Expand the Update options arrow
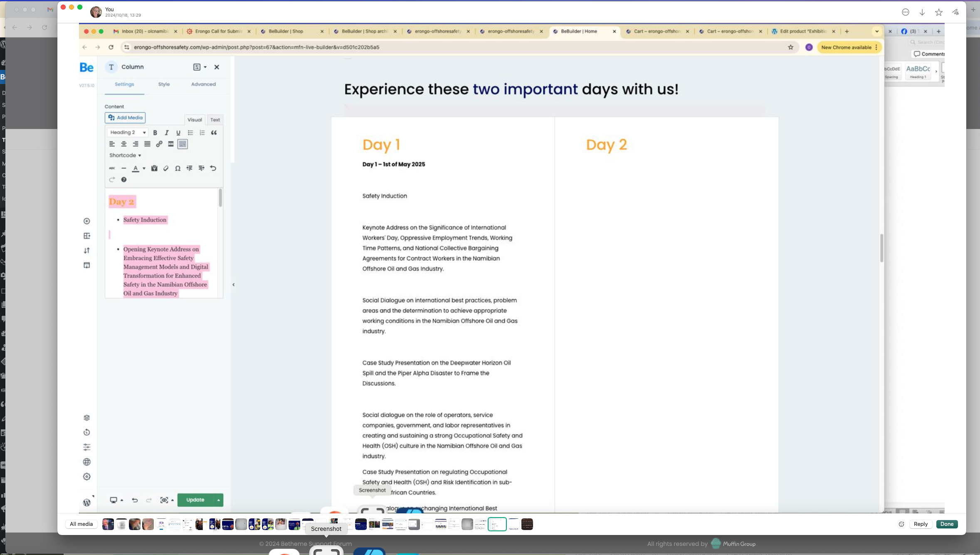980x555 pixels. 218,500
